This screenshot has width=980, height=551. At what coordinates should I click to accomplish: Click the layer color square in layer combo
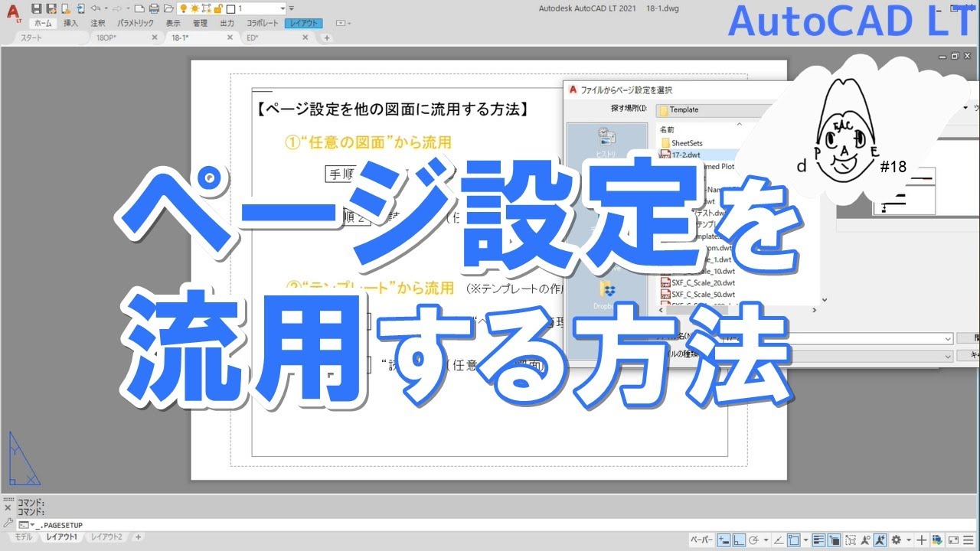tap(230, 9)
